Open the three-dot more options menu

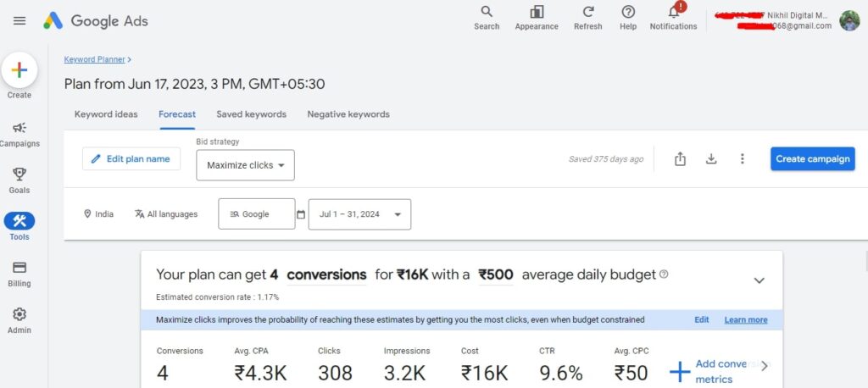point(743,159)
